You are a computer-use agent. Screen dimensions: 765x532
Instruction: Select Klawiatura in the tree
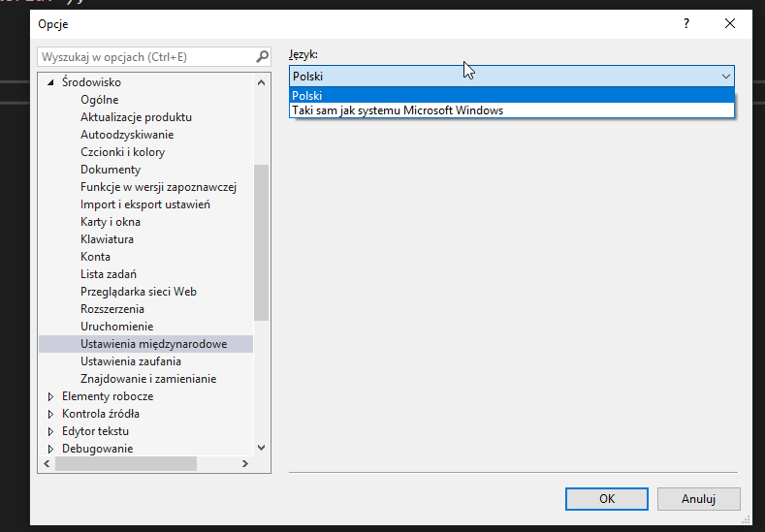[107, 239]
